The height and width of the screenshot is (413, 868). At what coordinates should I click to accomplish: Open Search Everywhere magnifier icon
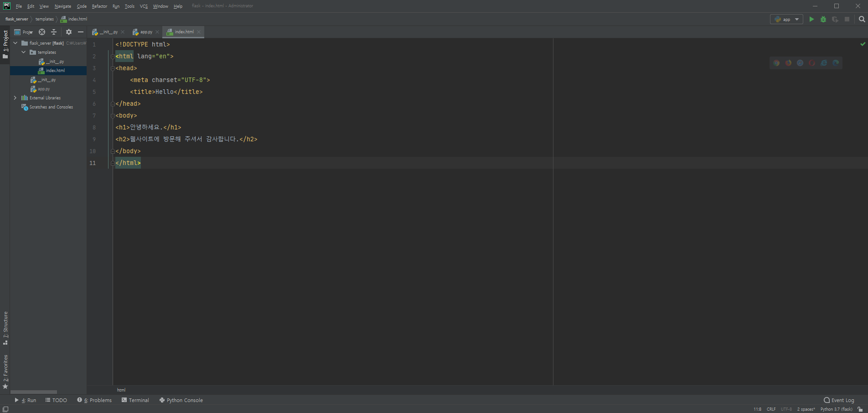pos(862,19)
